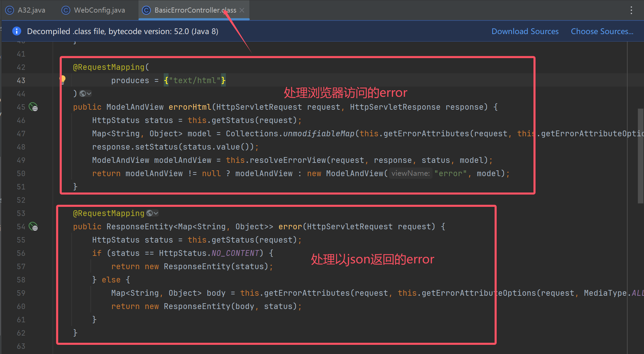Click the vertical scrollbar thumb of editor
This screenshot has height=354, width=644.
click(x=640, y=156)
